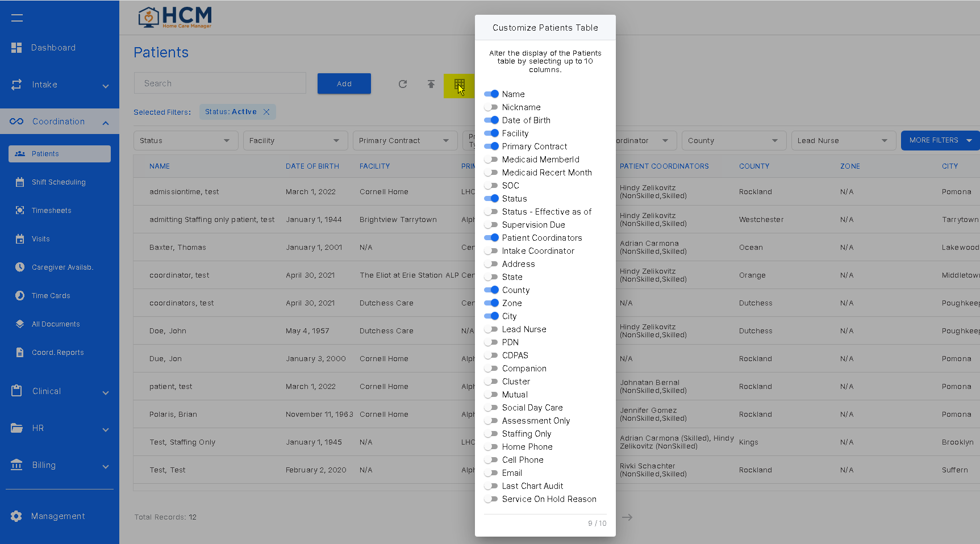The width and height of the screenshot is (980, 544).
Task: Click the customize table grid icon
Action: click(459, 85)
